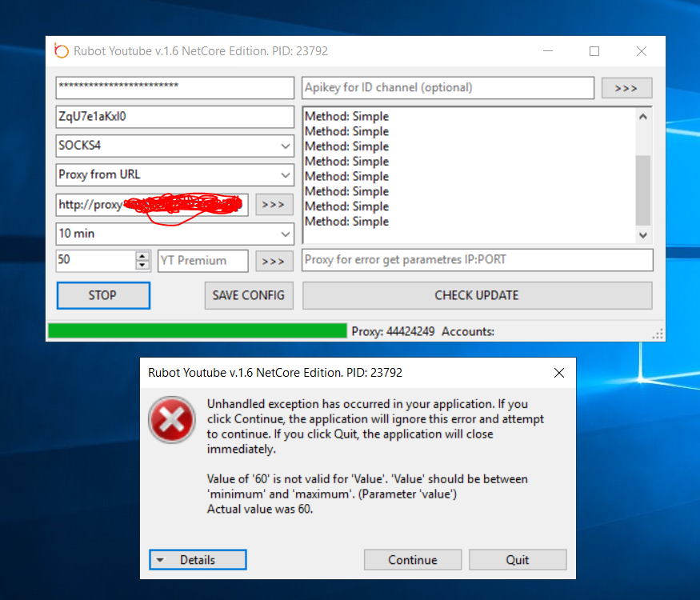Click Quit in the exception dialog
This screenshot has width=700, height=600.
tap(518, 560)
